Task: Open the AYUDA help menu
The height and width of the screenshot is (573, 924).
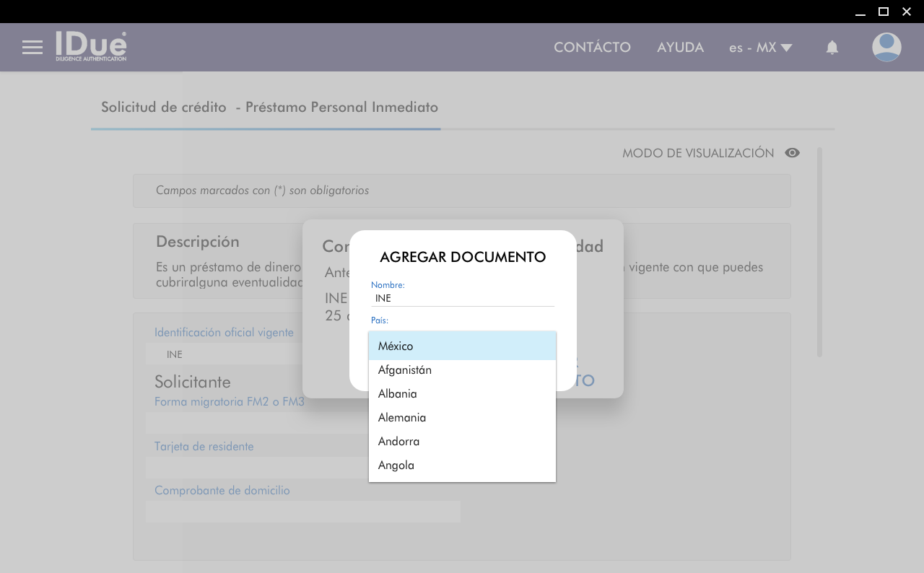Action: [x=680, y=48]
